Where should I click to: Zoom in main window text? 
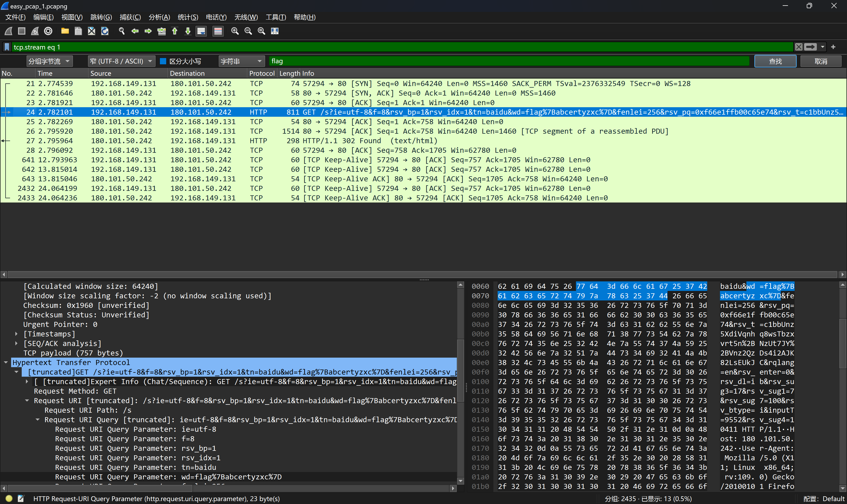click(x=235, y=31)
